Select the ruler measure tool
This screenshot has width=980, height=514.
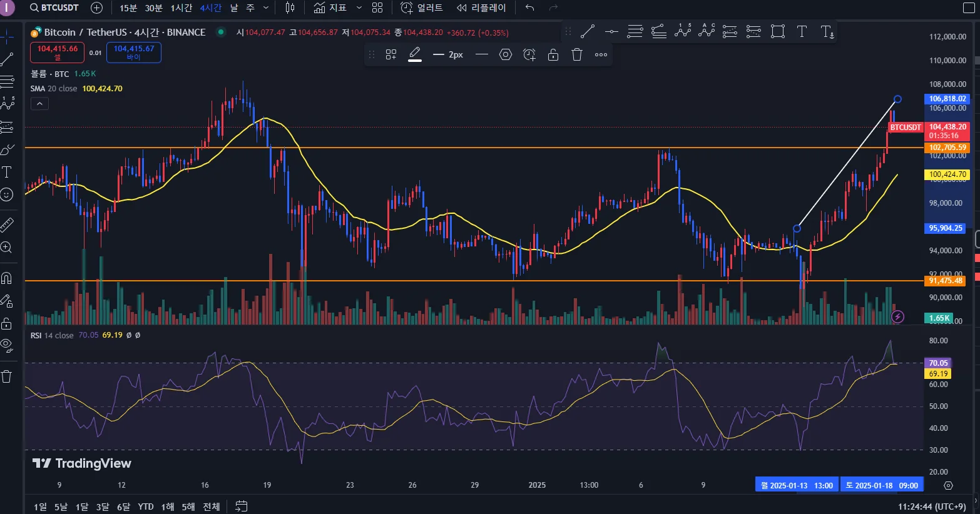(x=7, y=224)
